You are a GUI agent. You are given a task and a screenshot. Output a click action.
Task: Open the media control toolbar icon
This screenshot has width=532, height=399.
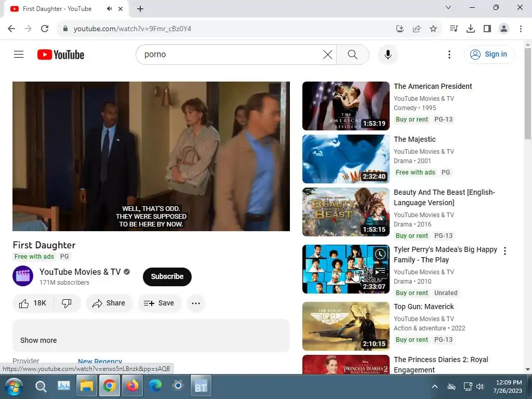tap(454, 29)
